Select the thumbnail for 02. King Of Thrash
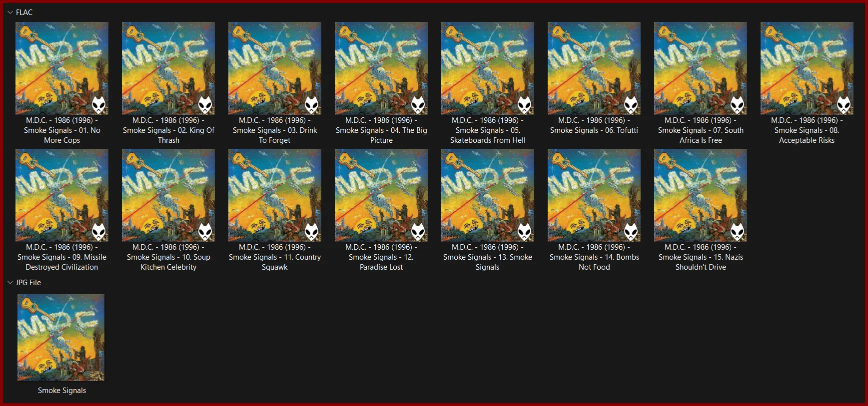Image resolution: width=868 pixels, height=406 pixels. [168, 68]
